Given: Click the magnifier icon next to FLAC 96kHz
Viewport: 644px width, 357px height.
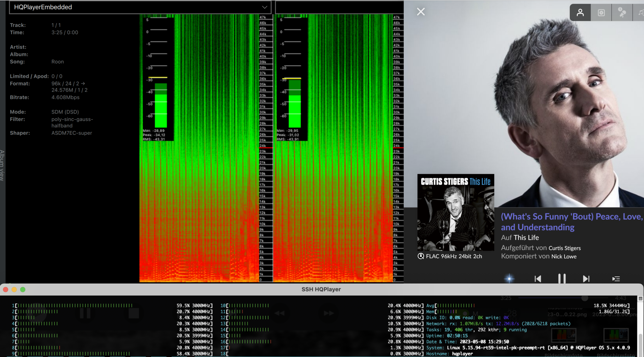Looking at the screenshot, I should pos(421,256).
